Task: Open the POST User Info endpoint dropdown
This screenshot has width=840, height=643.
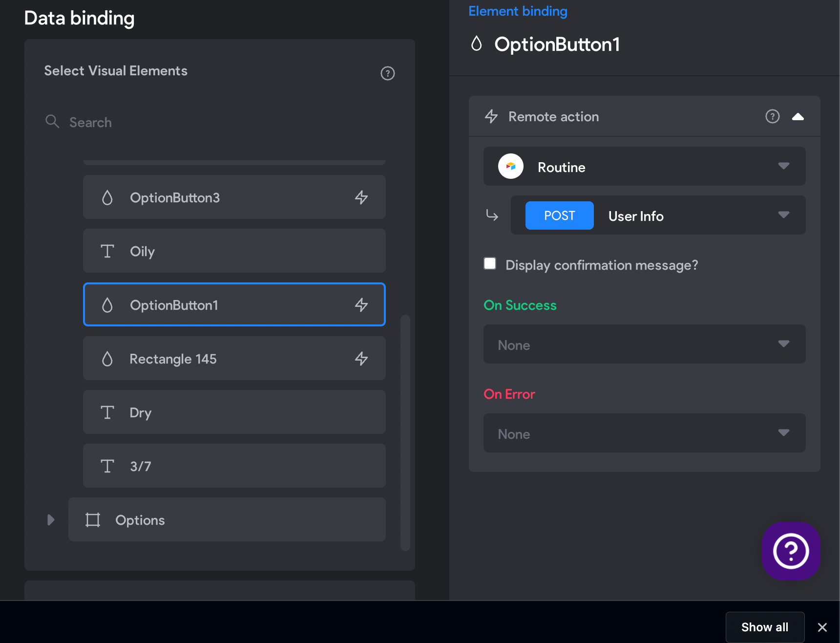Action: 658,215
